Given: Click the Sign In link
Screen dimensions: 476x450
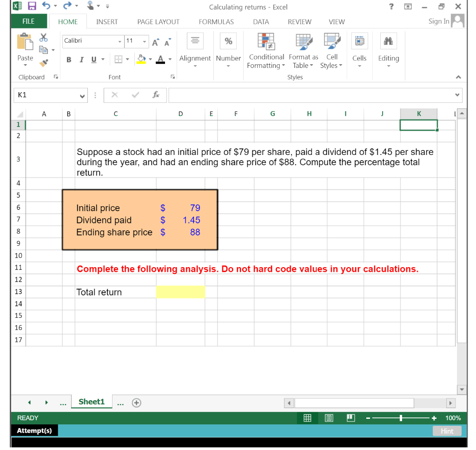Looking at the screenshot, I should pyautogui.click(x=438, y=21).
